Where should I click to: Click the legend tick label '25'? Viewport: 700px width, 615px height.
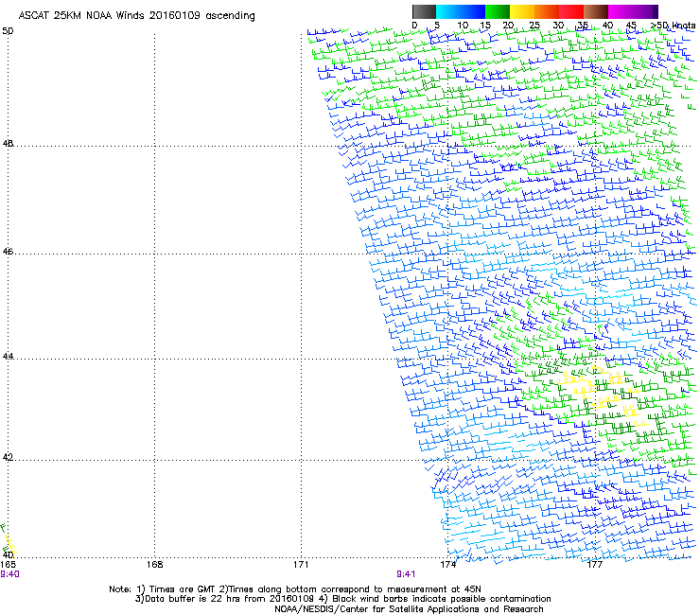(534, 26)
